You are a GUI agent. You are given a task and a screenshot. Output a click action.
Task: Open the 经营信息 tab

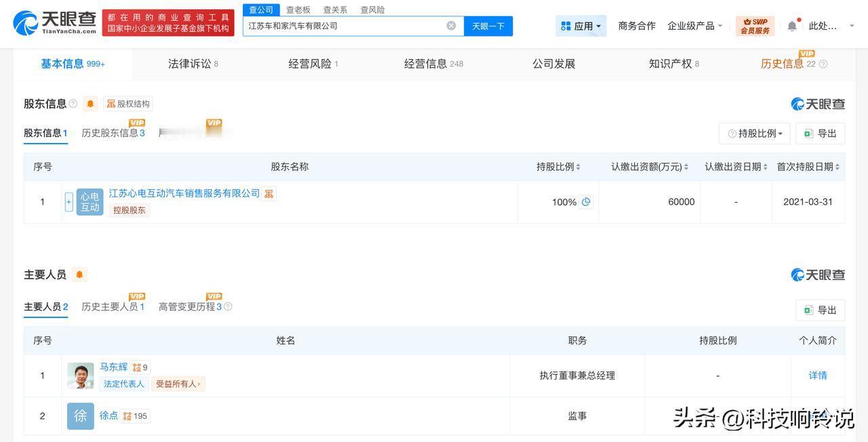tap(434, 64)
